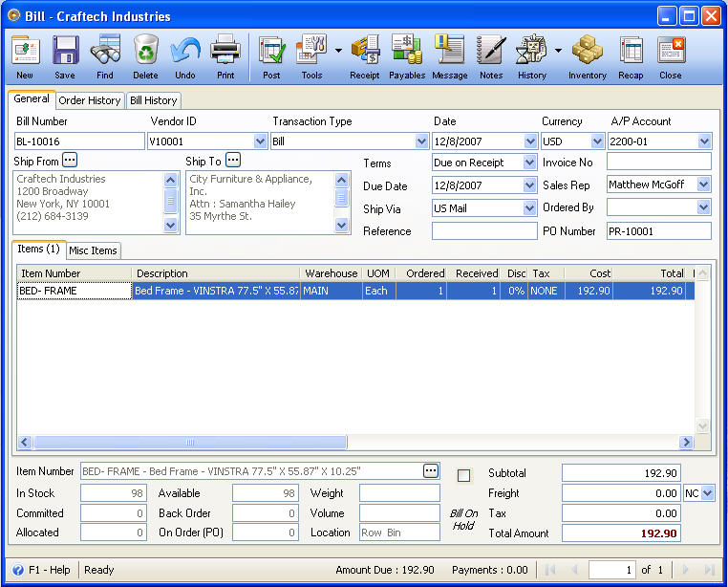Open the Item Number lookup ellipsis button
Screen dimensions: 728x587
(x=431, y=470)
